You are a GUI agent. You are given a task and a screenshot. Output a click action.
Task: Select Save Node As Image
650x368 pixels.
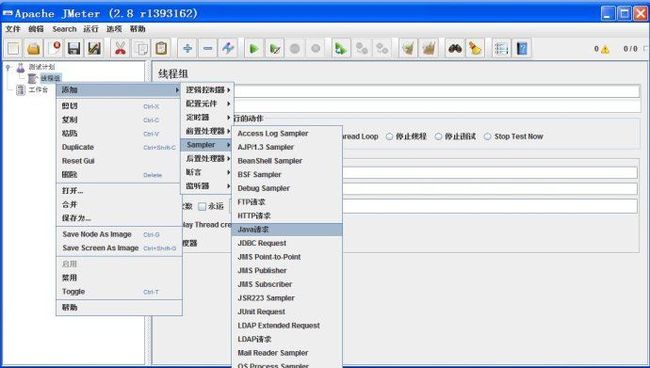pyautogui.click(x=119, y=234)
